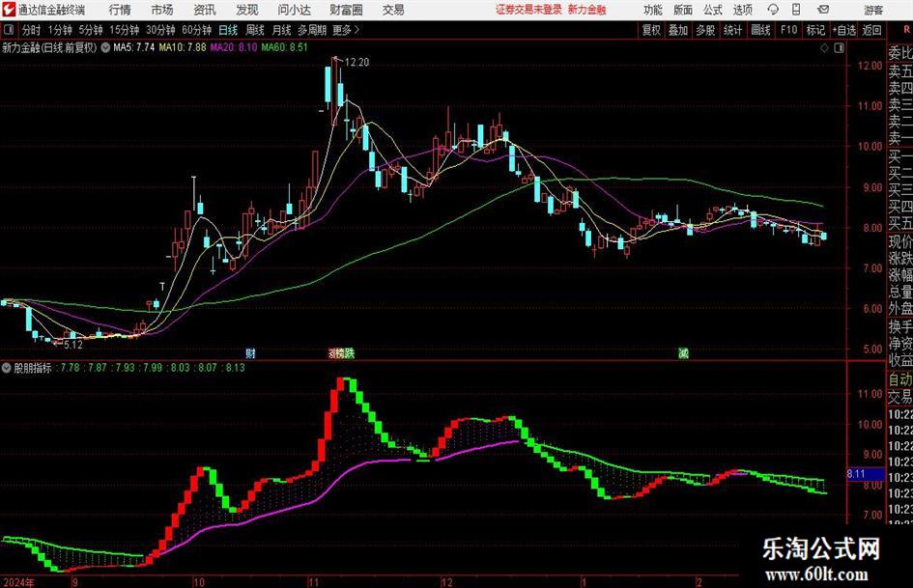This screenshot has width=913, height=588.
Task: Switch to 1分钟 period tab
Action: point(60,30)
